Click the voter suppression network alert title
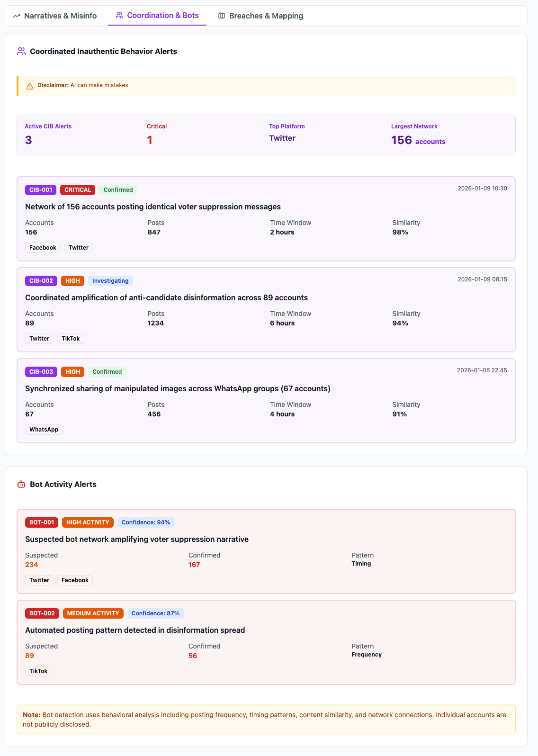Viewport: 538px width, 756px height. pos(153,207)
